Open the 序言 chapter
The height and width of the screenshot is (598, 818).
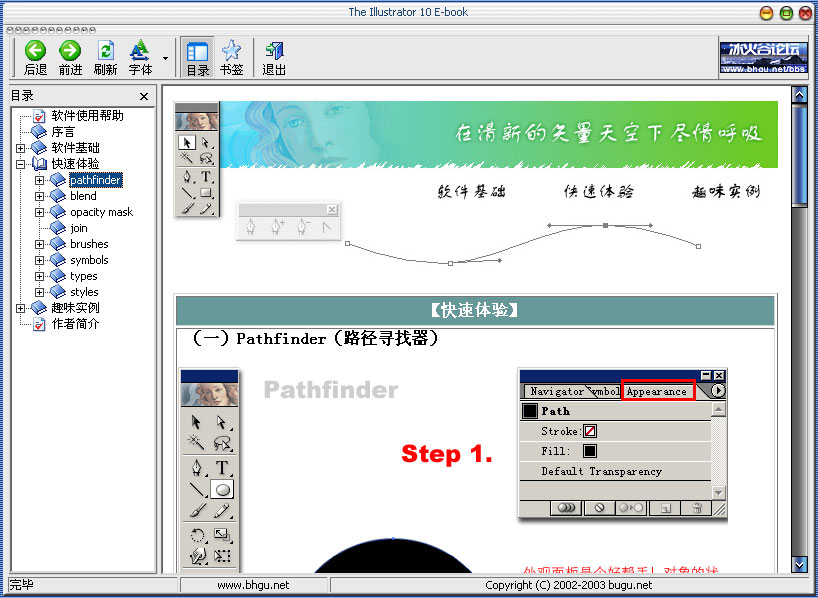[x=63, y=131]
